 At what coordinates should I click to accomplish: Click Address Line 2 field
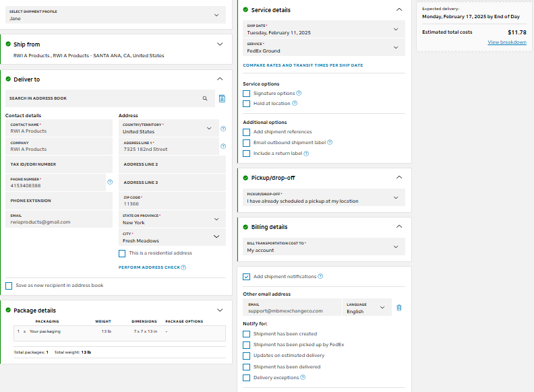[x=172, y=164]
